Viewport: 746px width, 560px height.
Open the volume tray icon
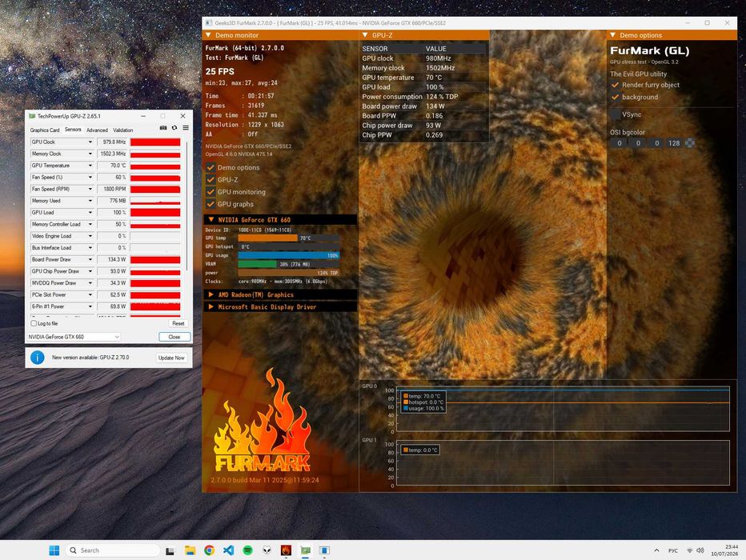pyautogui.click(x=700, y=550)
